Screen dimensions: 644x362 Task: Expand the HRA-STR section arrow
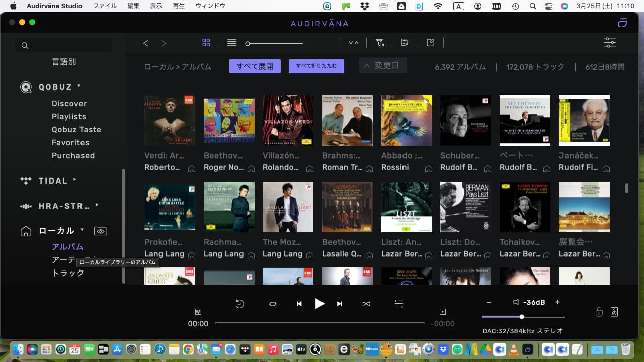pos(97,205)
